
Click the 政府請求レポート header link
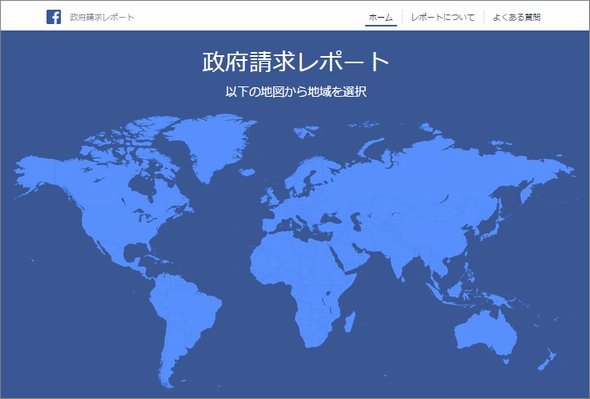click(102, 17)
